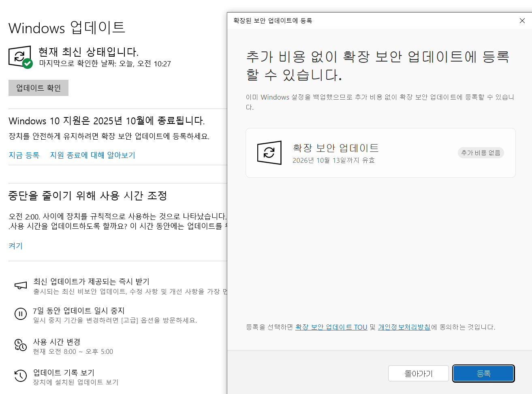Click the 돌아가기 button
532x394 pixels.
tap(419, 373)
